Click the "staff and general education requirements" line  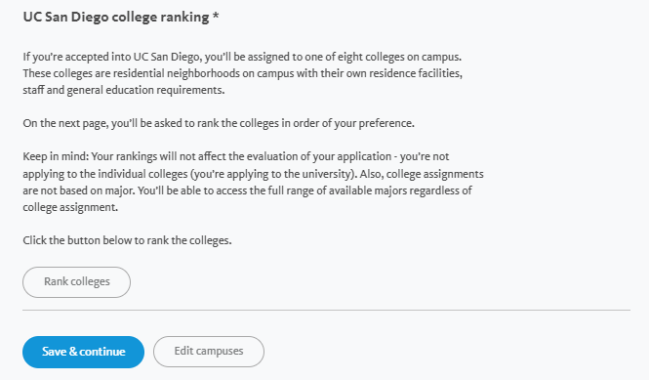tap(124, 90)
